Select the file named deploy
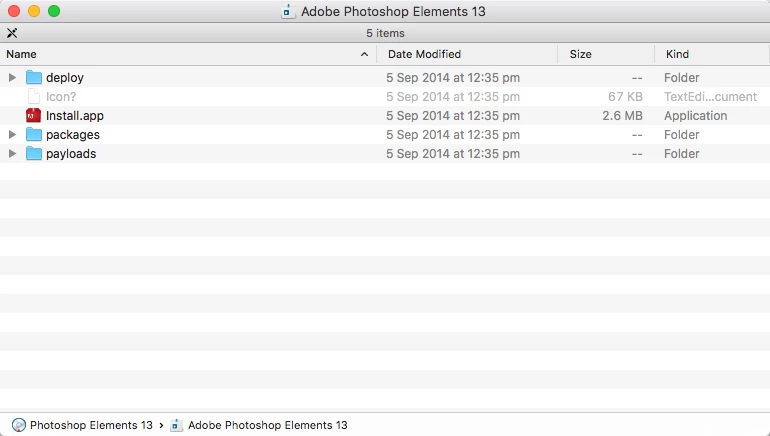Screen dimensions: 770x436 click(65, 78)
